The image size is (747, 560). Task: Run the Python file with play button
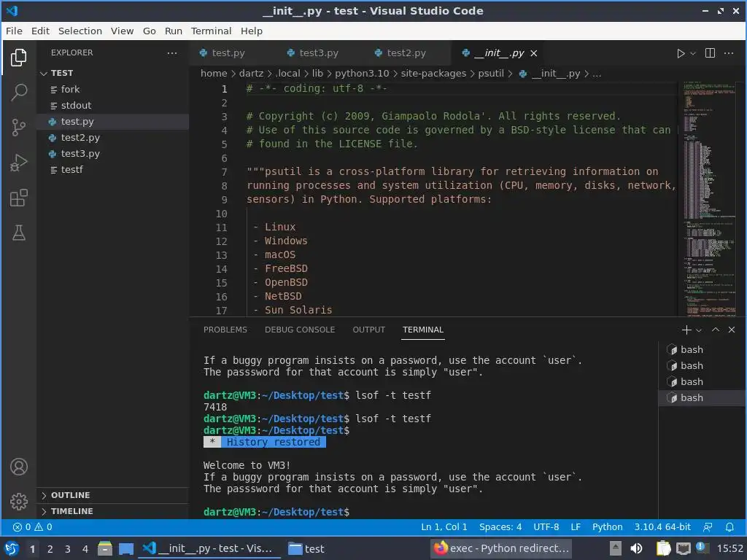click(681, 53)
